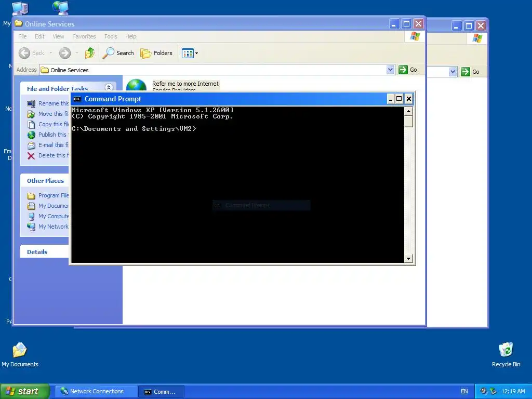Open the Start menu
Screen dimensions: 532x399
pos(24,391)
